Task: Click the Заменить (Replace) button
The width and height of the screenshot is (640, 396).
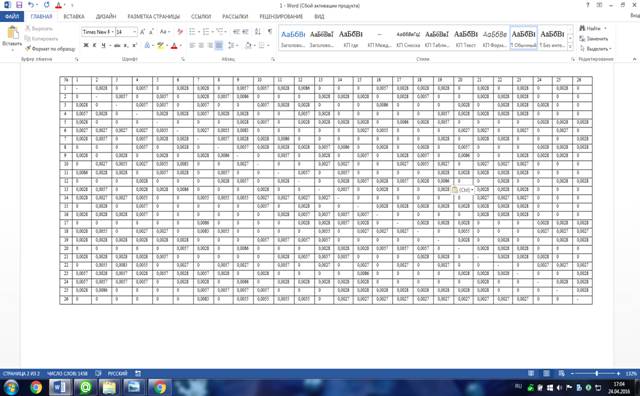Action: 594,39
